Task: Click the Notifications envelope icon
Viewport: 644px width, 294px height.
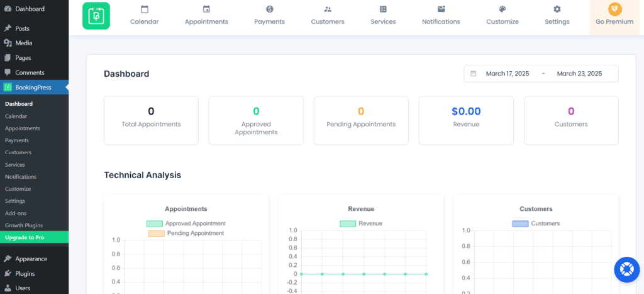Action: pyautogui.click(x=441, y=9)
